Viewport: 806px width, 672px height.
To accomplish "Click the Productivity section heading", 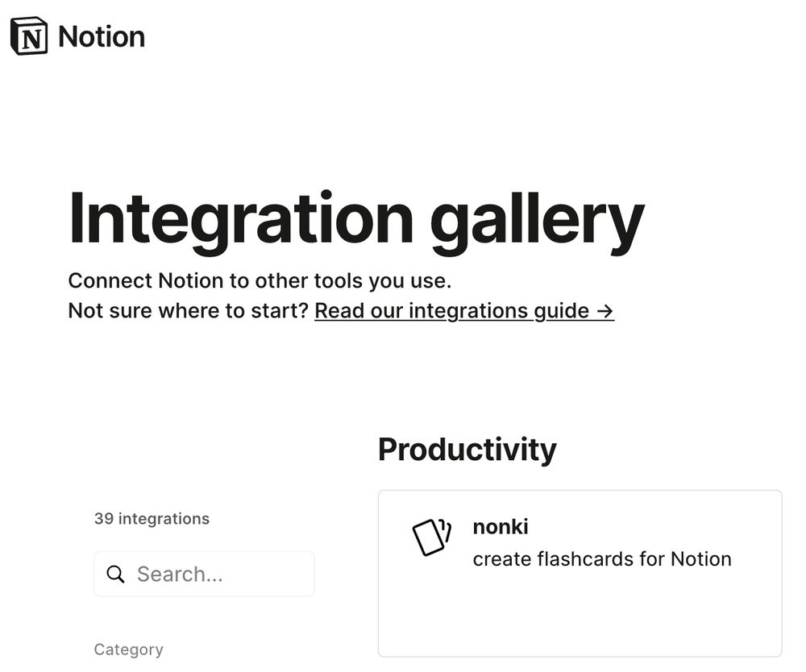I will (467, 450).
